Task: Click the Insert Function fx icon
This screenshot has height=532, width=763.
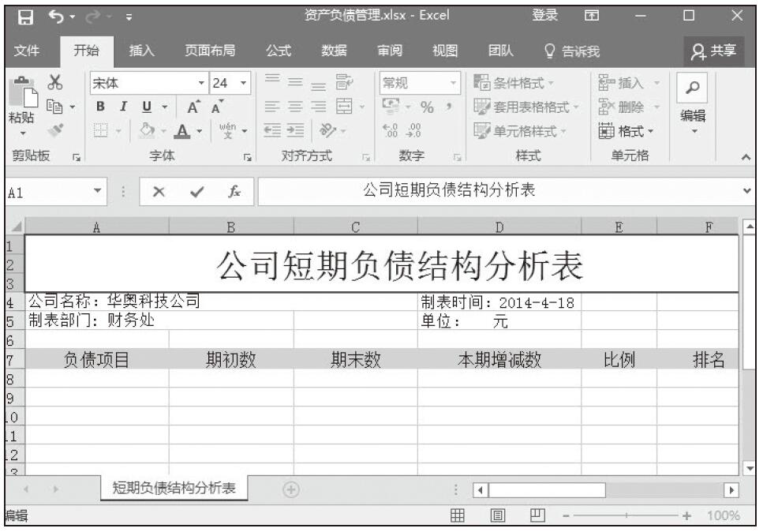Action: click(x=235, y=190)
